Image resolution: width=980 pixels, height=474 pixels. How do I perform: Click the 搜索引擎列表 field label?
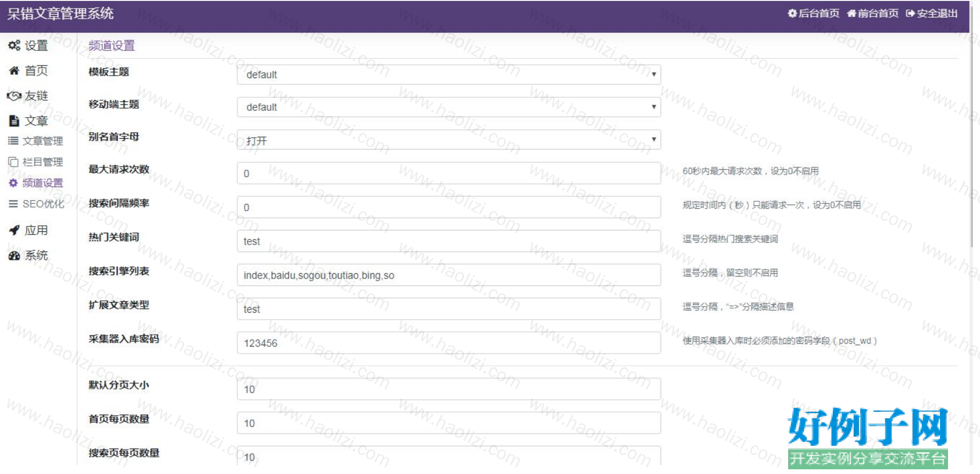[119, 271]
